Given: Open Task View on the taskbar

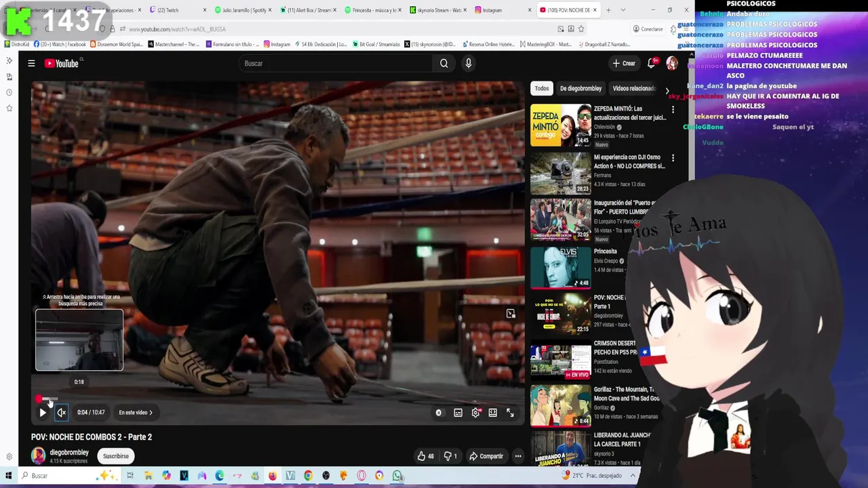Looking at the screenshot, I should (x=130, y=476).
